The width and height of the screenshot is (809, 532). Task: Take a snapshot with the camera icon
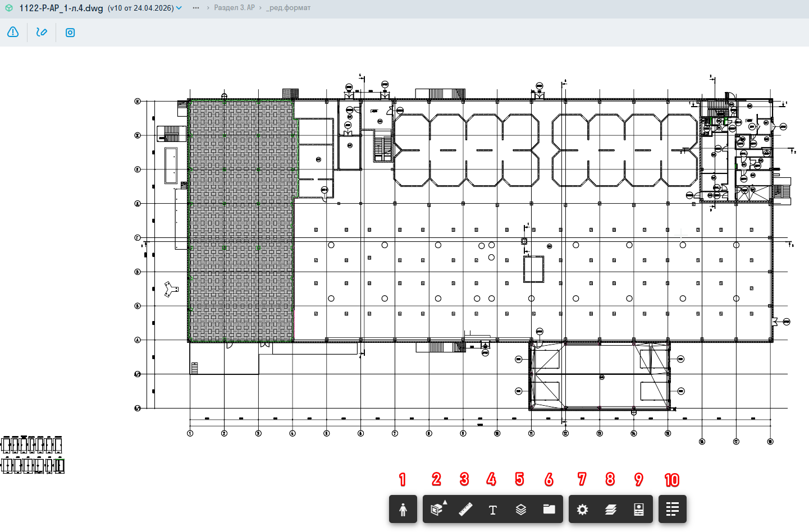point(70,33)
